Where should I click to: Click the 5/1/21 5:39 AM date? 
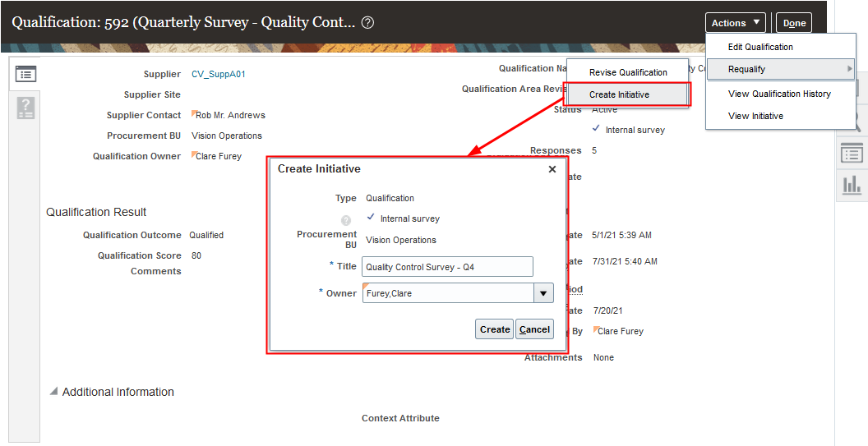point(621,235)
